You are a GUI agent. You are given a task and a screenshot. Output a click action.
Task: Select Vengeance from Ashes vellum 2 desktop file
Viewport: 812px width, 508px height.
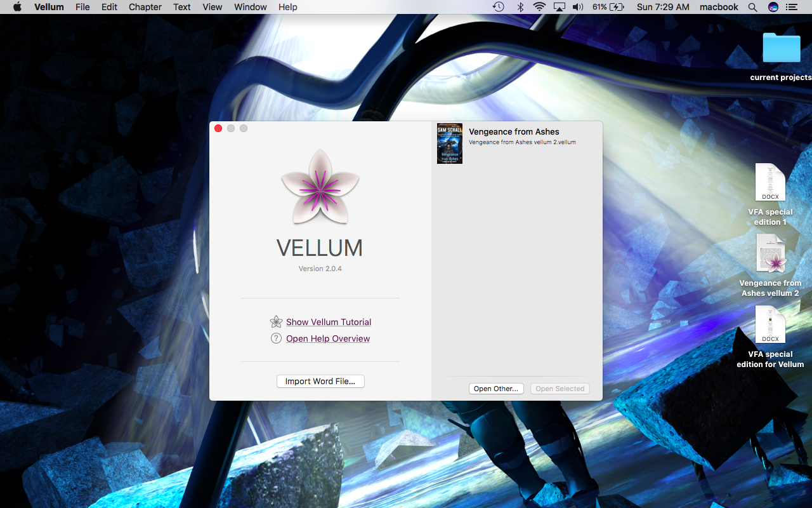pyautogui.click(x=770, y=254)
